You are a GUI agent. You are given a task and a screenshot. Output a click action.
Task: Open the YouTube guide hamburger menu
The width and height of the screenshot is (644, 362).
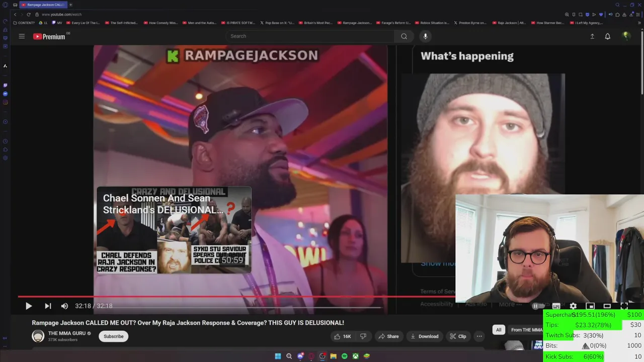[x=22, y=36]
